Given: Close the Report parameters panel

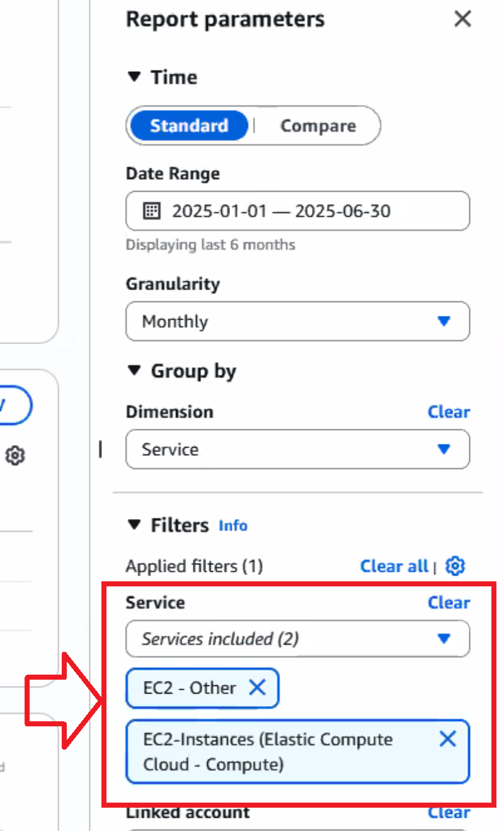Looking at the screenshot, I should pyautogui.click(x=462, y=19).
